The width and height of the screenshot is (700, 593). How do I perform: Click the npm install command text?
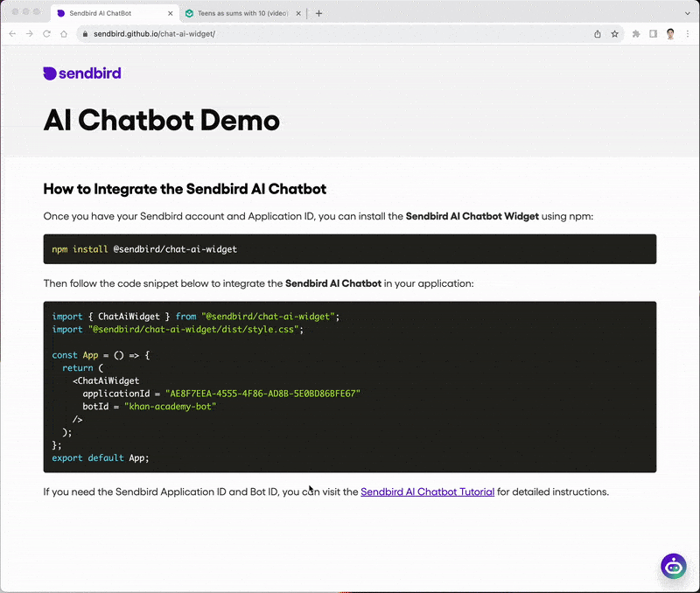(x=144, y=249)
